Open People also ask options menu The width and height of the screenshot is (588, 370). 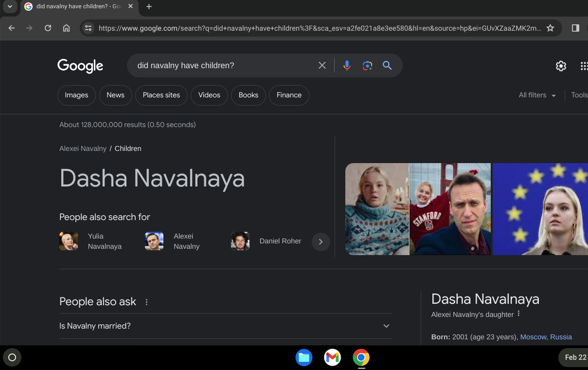coord(146,302)
